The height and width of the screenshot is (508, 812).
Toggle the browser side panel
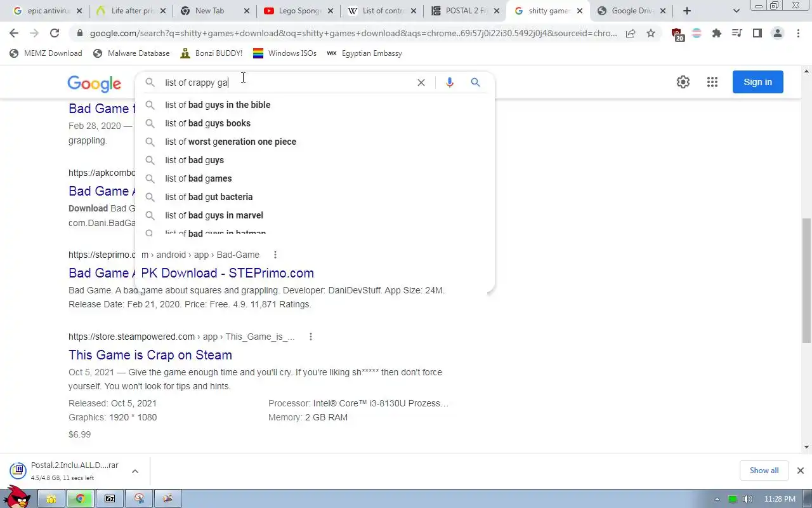[757, 34]
